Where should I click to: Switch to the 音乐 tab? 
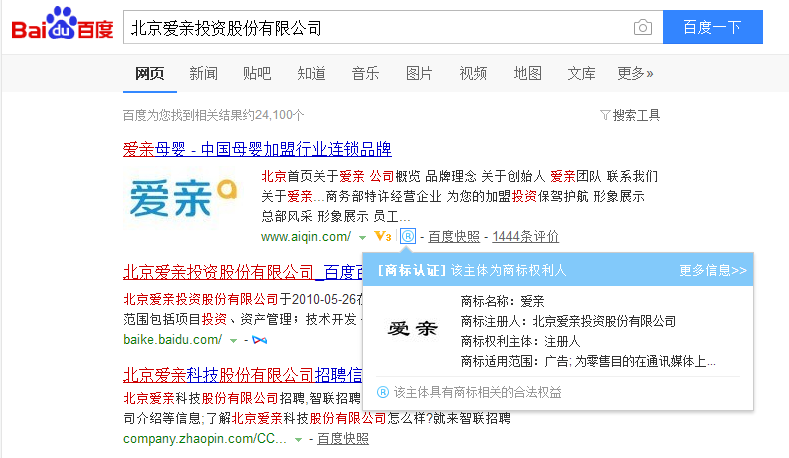[x=365, y=73]
